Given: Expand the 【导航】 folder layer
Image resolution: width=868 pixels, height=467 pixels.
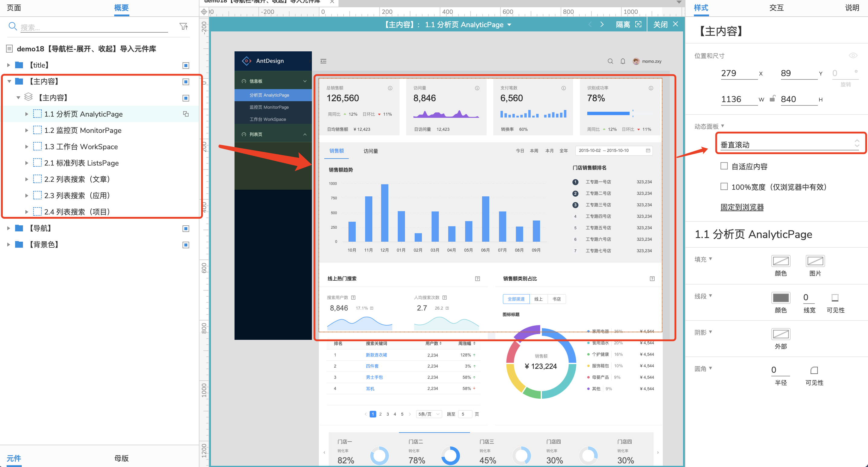Looking at the screenshot, I should [8, 228].
